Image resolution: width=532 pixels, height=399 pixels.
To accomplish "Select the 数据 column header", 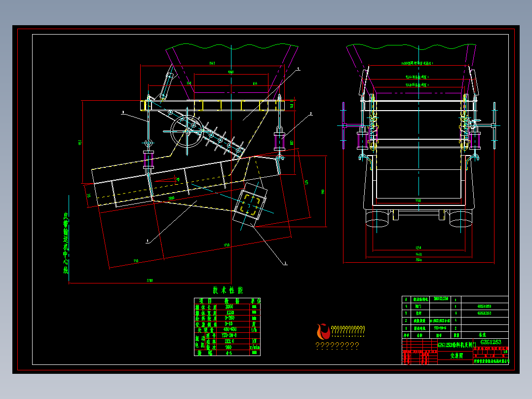I will click(232, 301).
